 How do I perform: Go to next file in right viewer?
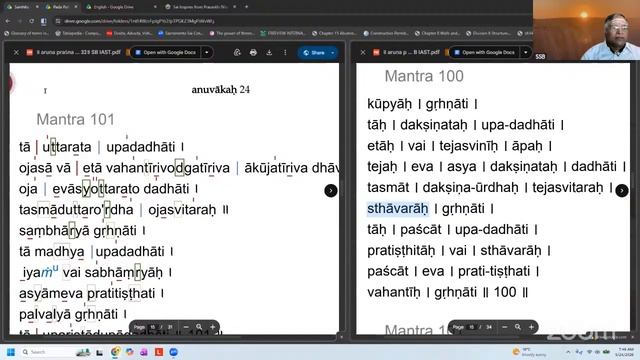tap(622, 191)
